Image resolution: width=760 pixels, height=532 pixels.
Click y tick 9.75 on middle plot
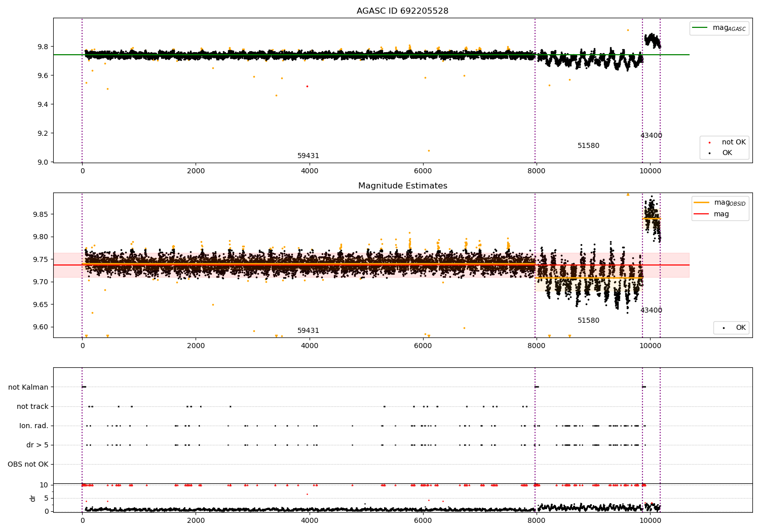(x=41, y=259)
